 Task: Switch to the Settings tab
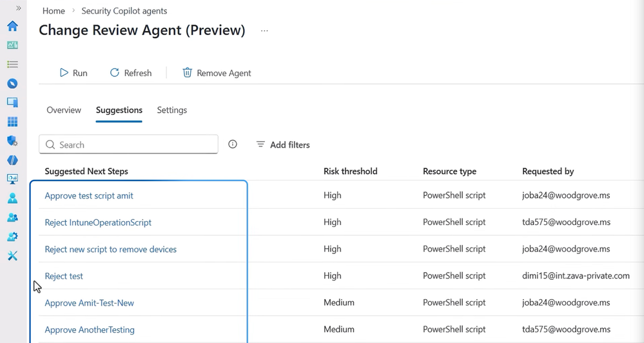172,110
